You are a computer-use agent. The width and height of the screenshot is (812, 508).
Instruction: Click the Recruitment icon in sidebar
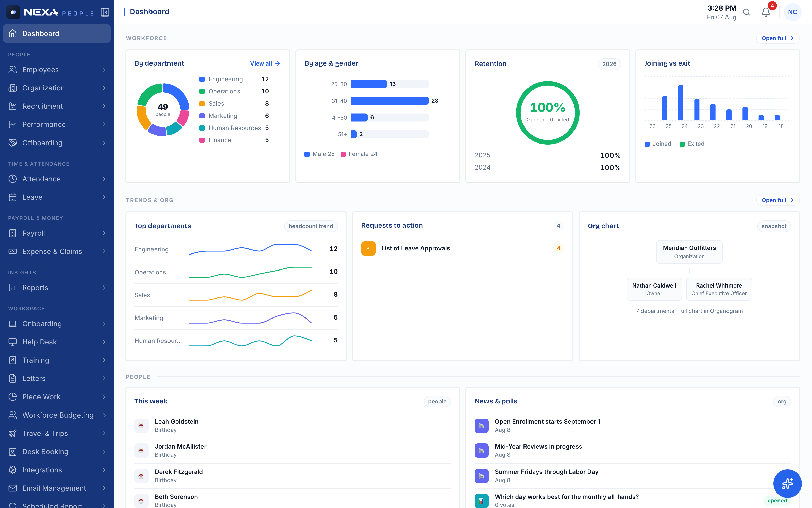click(13, 106)
